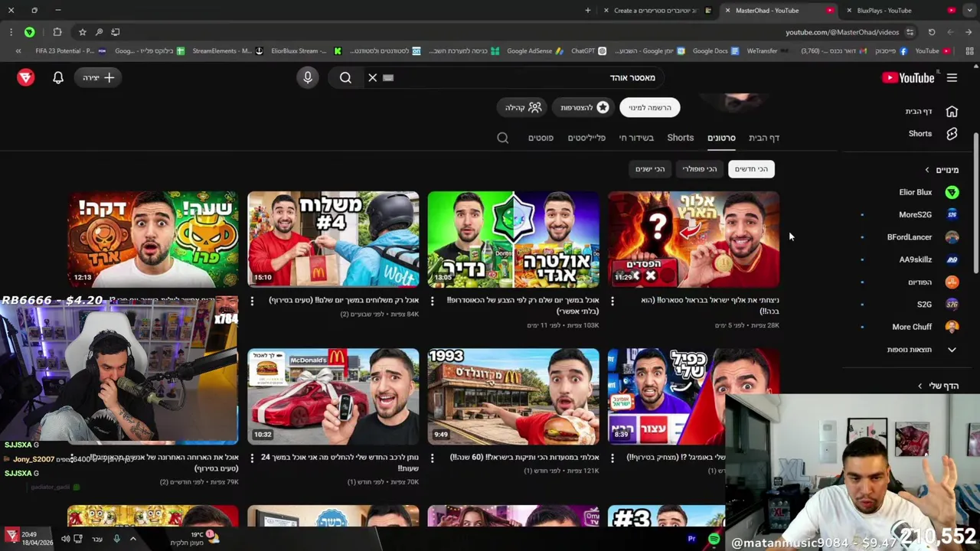Switch to the פוסטים posts tab
The image size is (980, 551).
[541, 138]
